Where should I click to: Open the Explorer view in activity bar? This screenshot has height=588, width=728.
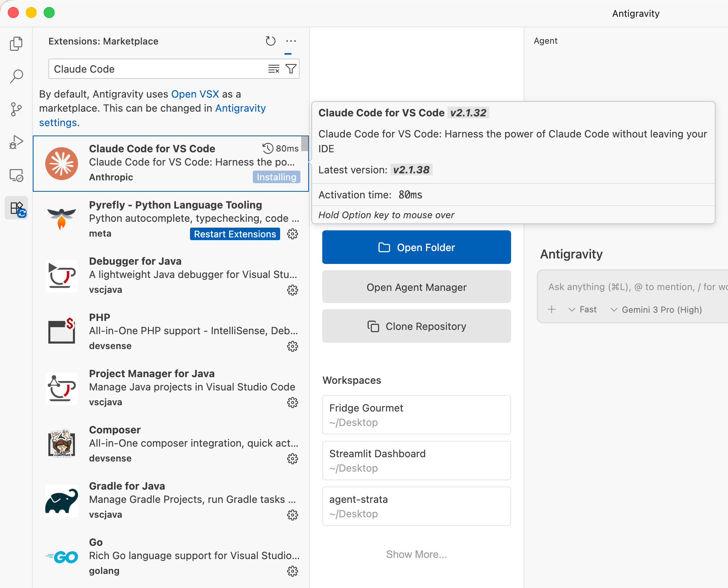tap(16, 43)
